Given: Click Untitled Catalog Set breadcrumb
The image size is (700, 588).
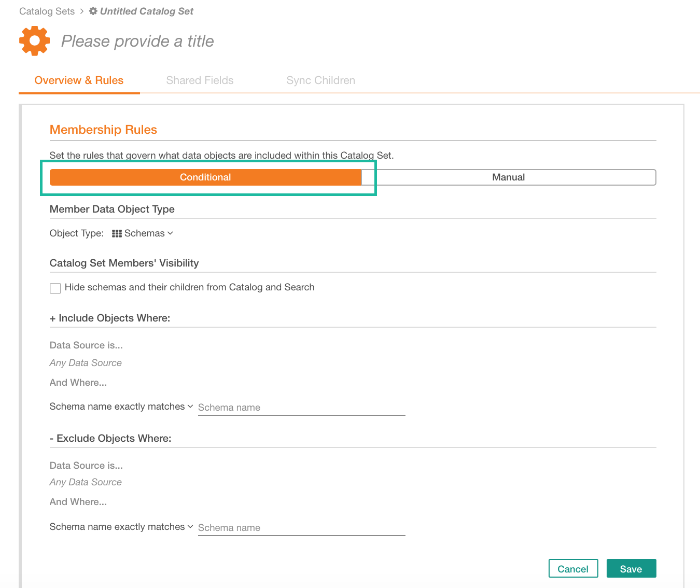Looking at the screenshot, I should (146, 11).
